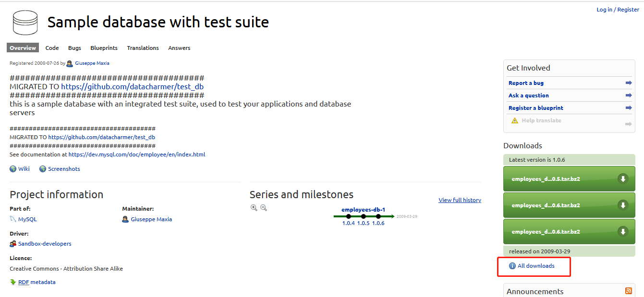This screenshot has width=644, height=297.
Task: Click the Announcements RSS feed icon
Action: (x=629, y=291)
